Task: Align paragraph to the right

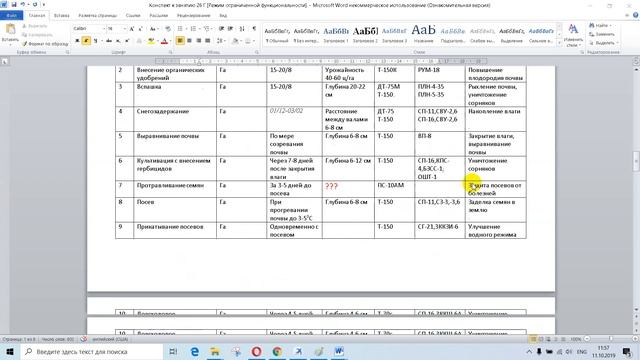Action: point(198,41)
